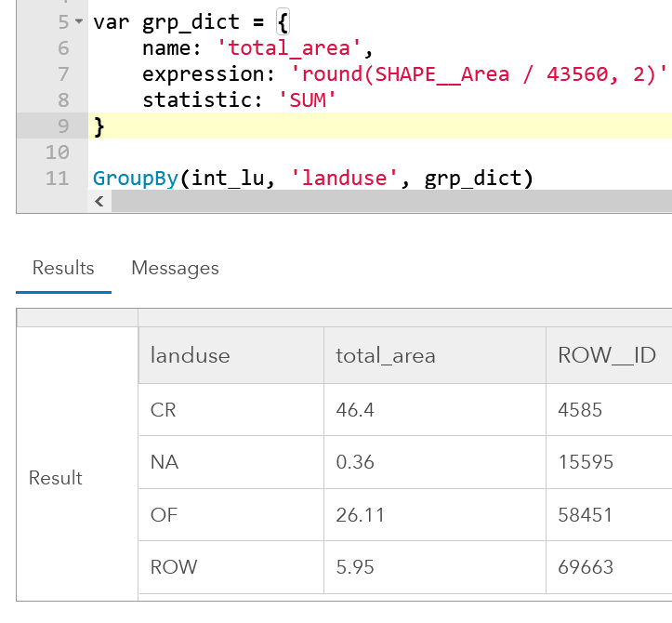The height and width of the screenshot is (623, 672).
Task: Select the OF landuse cell
Action: coord(164,514)
